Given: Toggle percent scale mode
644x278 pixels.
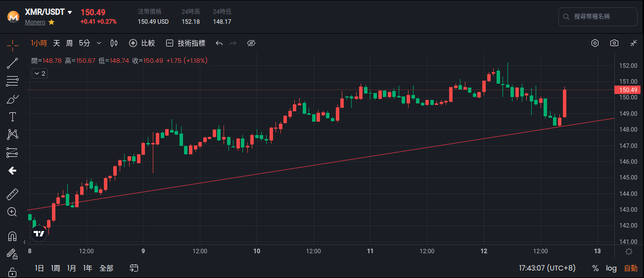Looking at the screenshot, I should click(596, 268).
